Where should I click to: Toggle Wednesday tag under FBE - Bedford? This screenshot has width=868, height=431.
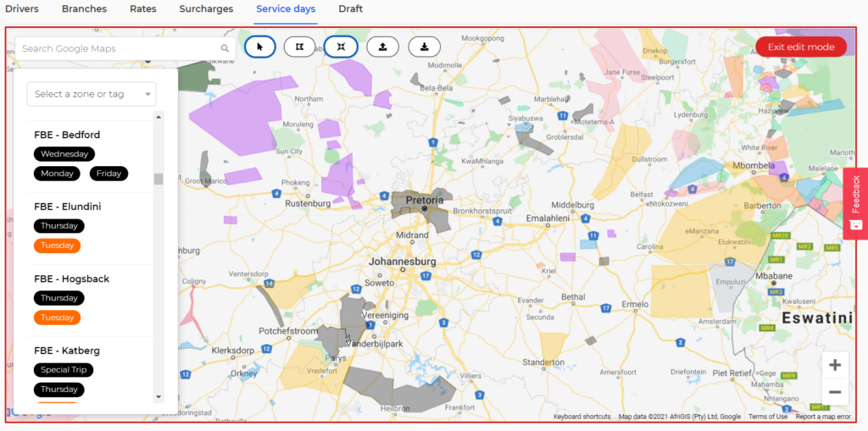pyautogui.click(x=64, y=154)
